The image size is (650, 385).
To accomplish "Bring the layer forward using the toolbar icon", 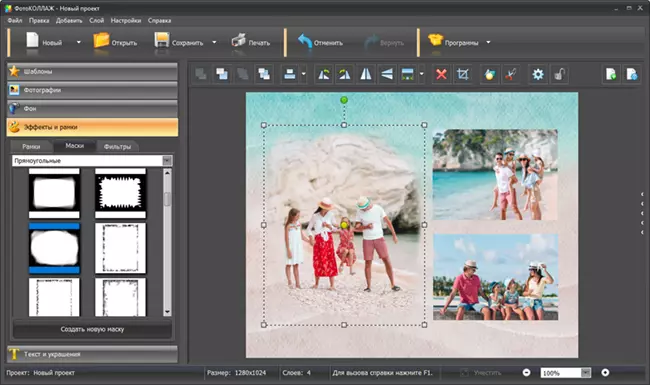I will [222, 75].
